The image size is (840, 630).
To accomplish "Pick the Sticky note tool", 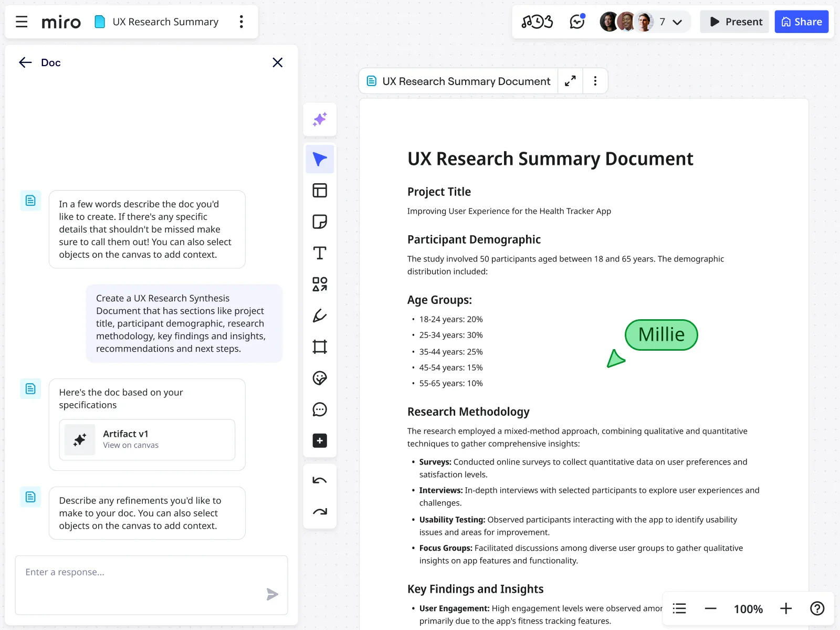I will coord(320,222).
